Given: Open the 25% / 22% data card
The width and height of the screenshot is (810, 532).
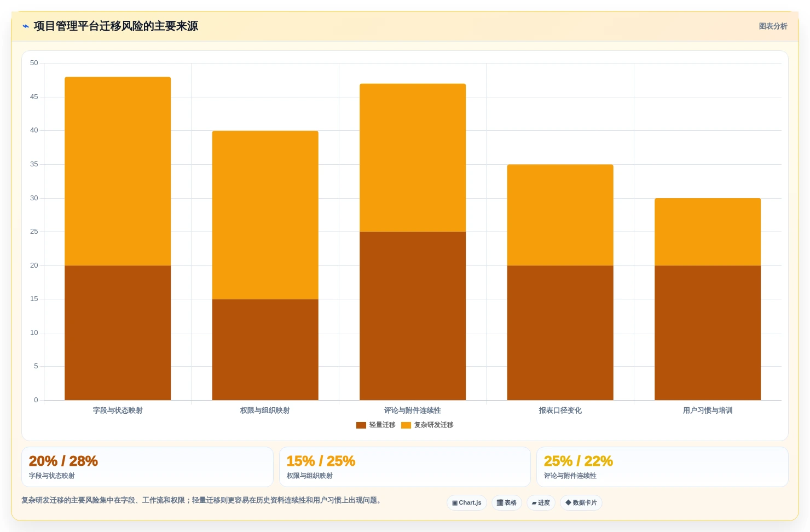Looking at the screenshot, I should click(662, 467).
